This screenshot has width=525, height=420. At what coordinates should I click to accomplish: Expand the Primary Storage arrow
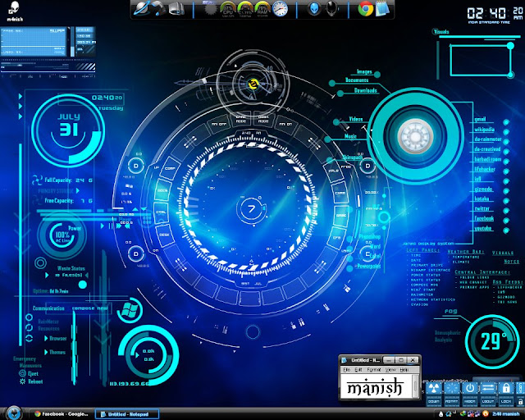[78, 190]
